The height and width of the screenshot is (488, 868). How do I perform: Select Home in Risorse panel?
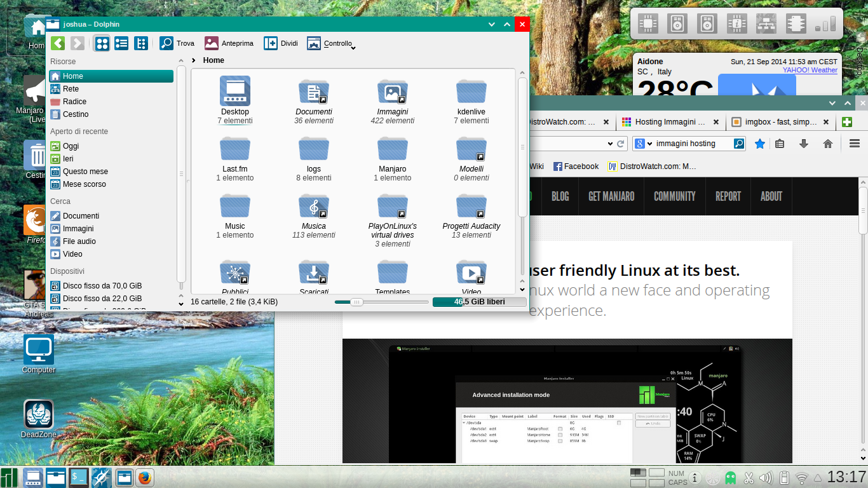(x=111, y=76)
